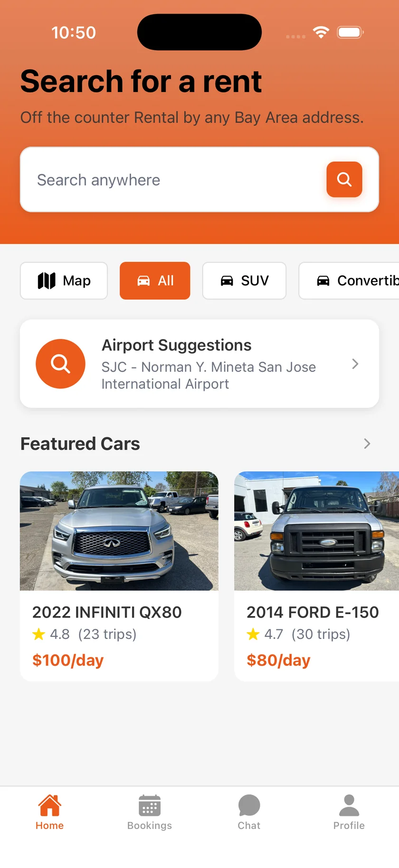
Task: Select the SUV filter chip
Action: click(x=244, y=280)
